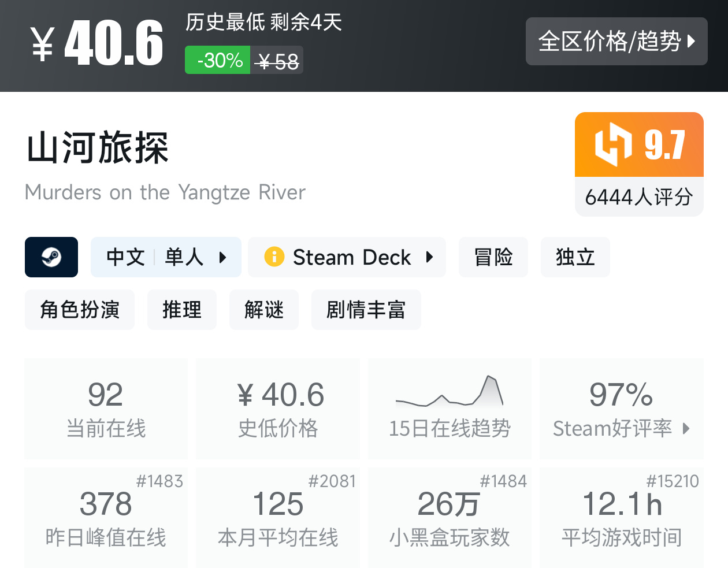Tap the 角色扮演 tag
The height and width of the screenshot is (568, 728).
tap(80, 310)
